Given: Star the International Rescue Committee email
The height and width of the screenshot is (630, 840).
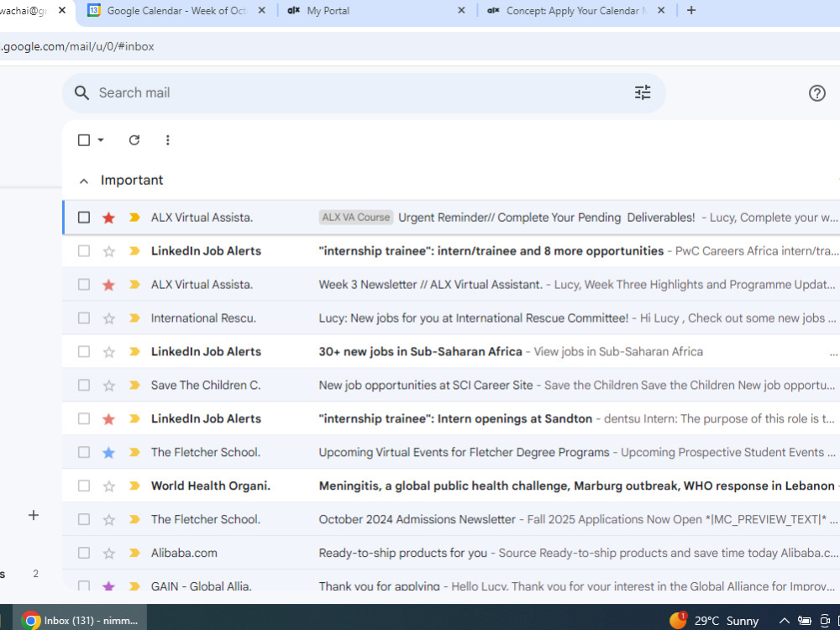Looking at the screenshot, I should pyautogui.click(x=108, y=318).
